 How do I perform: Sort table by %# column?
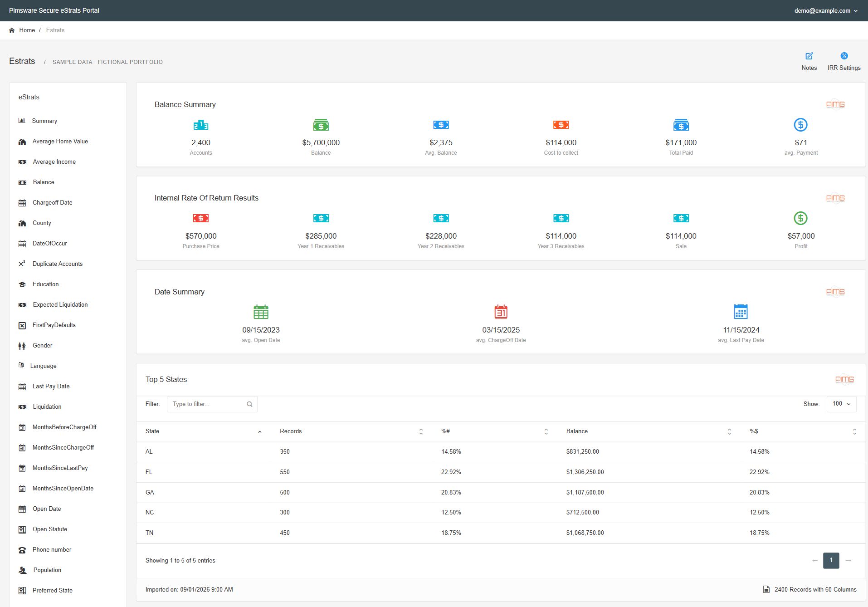coord(495,431)
